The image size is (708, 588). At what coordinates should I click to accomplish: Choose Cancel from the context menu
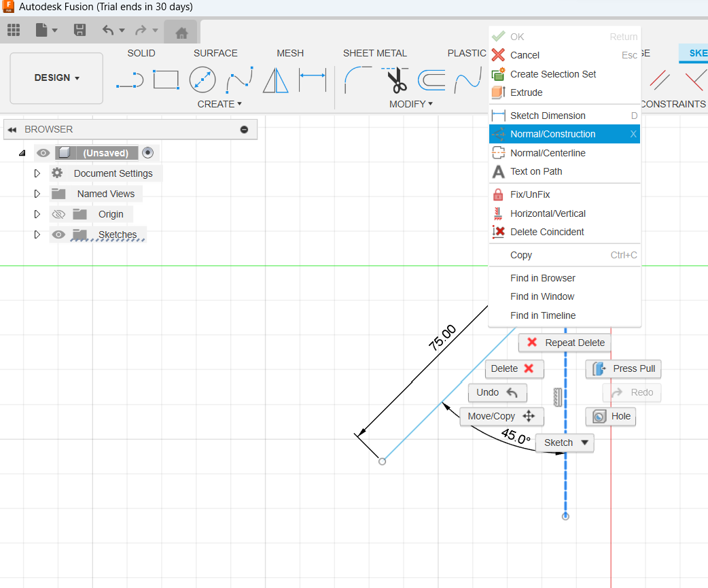[565, 55]
